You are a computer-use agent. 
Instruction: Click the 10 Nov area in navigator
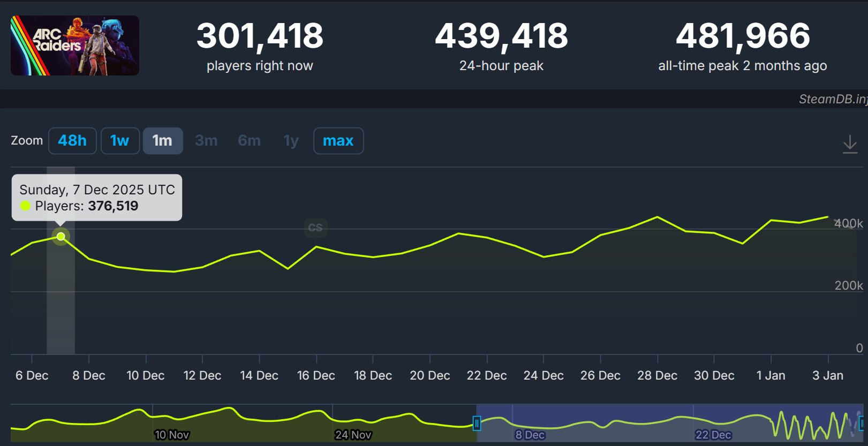(x=171, y=434)
